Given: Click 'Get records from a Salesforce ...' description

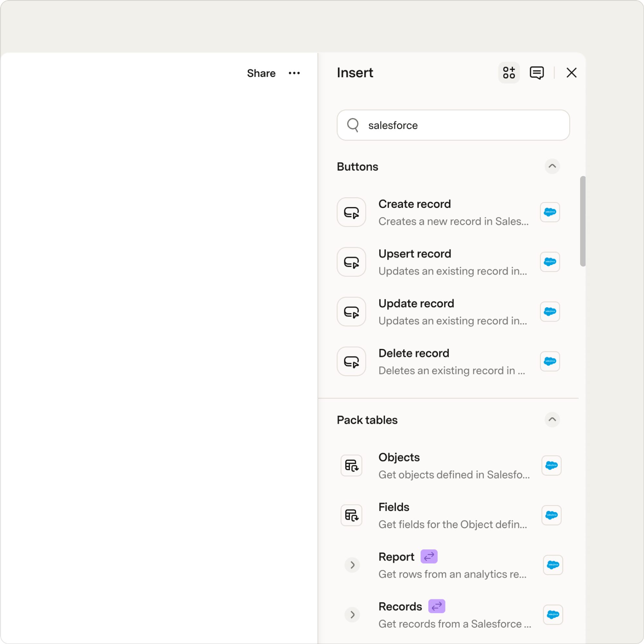Looking at the screenshot, I should [x=455, y=624].
